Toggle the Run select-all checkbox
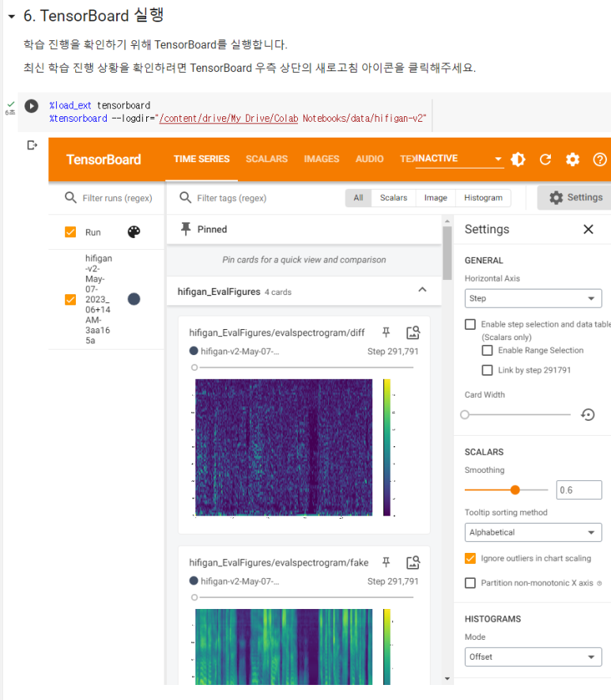 70,232
